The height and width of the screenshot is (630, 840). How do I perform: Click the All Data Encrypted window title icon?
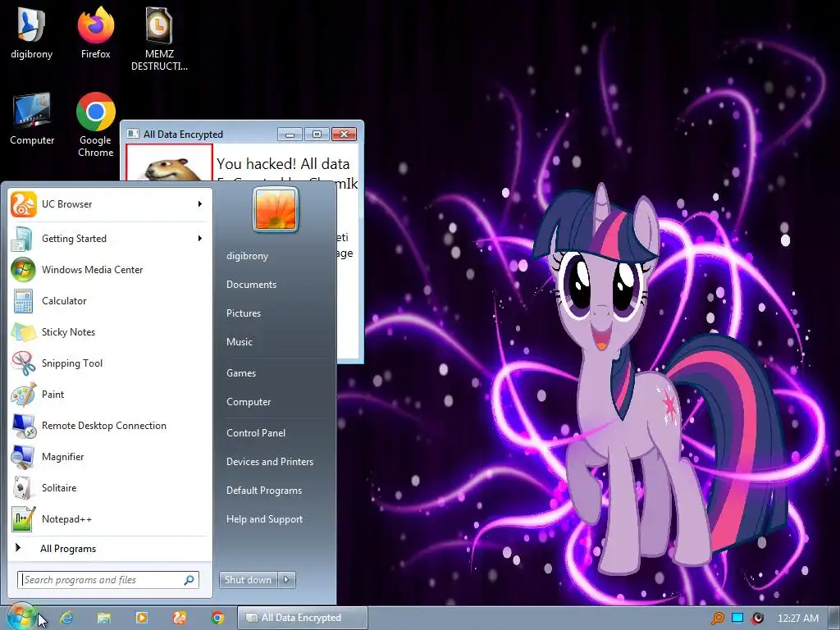132,134
